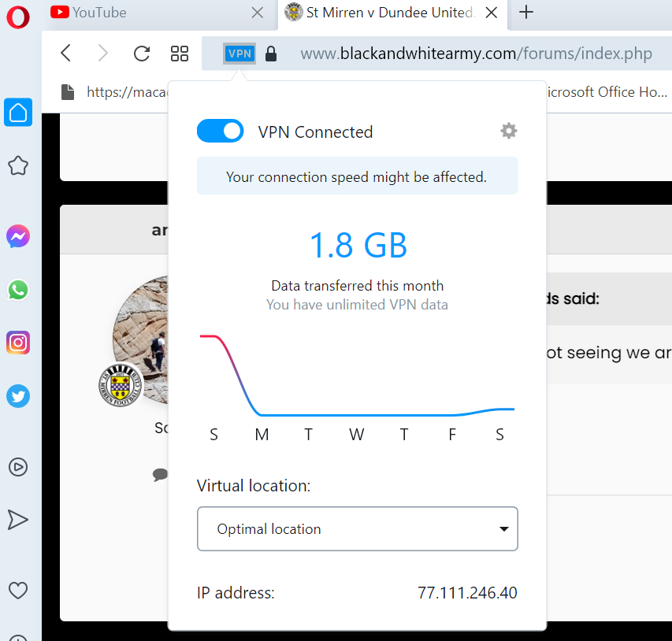Expand the Optimal location dropdown
The width and height of the screenshot is (672, 641).
358,528
